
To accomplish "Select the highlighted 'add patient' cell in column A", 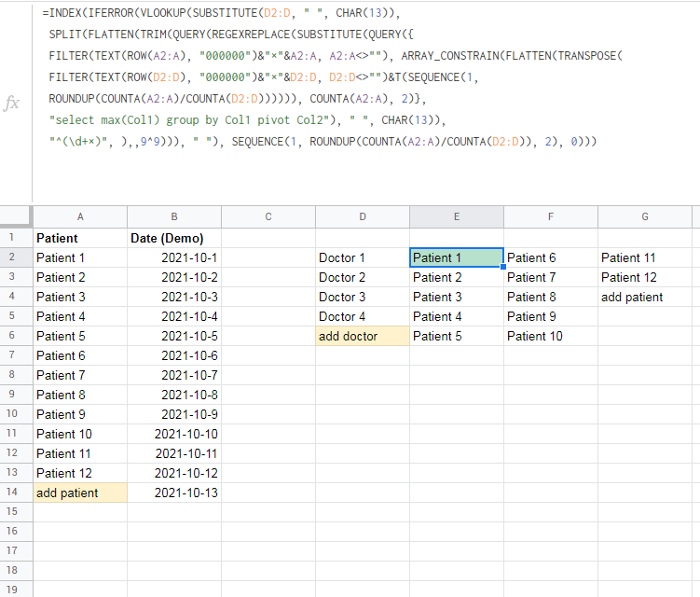I will [x=80, y=493].
